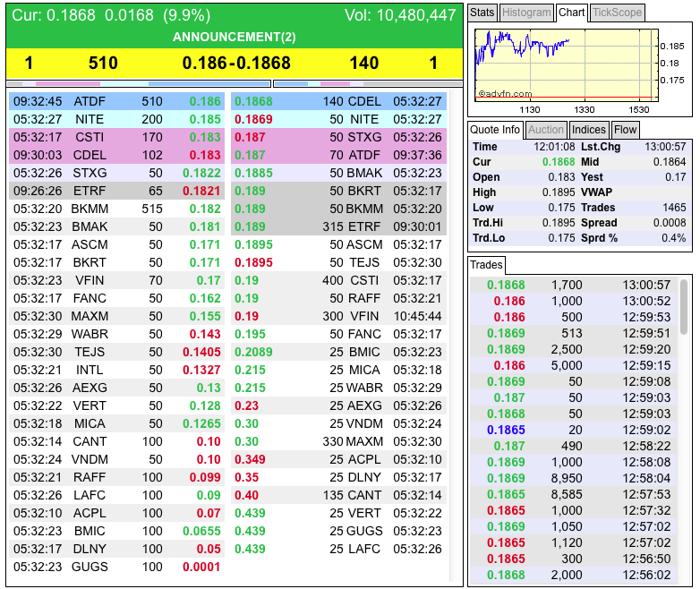
Task: Open the Stats tab
Action: coord(482,13)
